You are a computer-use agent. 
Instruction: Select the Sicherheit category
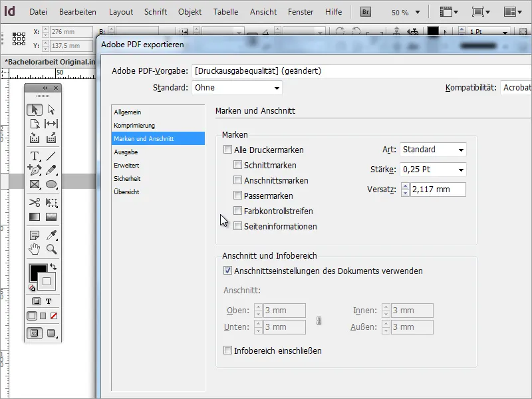coord(158,178)
